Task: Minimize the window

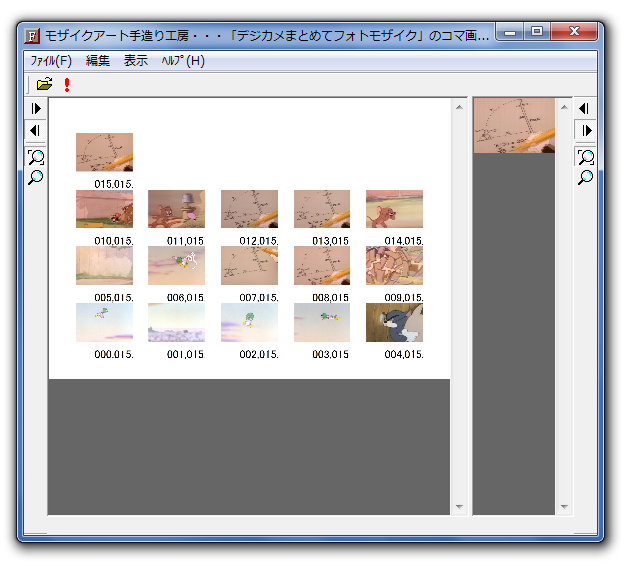Action: click(510, 32)
